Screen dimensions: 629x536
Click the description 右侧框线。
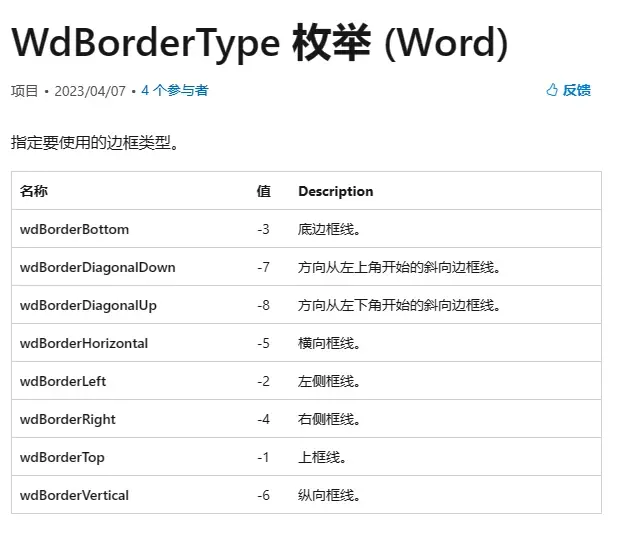(329, 419)
